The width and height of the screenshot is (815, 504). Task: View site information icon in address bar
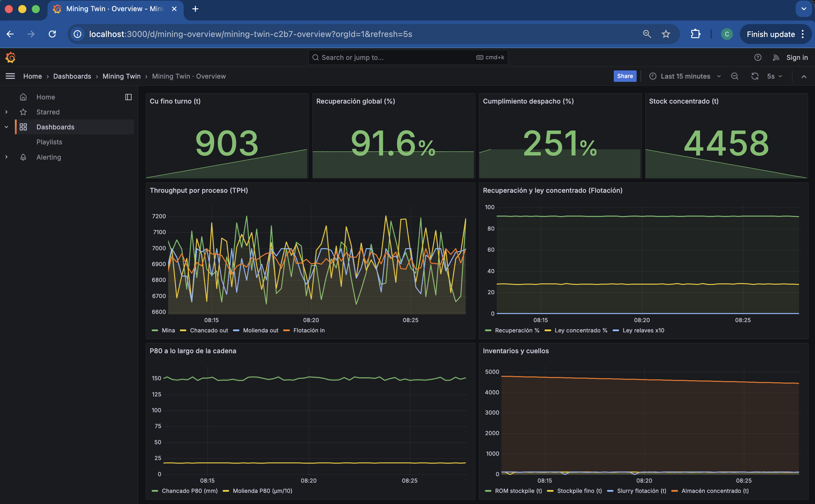pyautogui.click(x=77, y=34)
